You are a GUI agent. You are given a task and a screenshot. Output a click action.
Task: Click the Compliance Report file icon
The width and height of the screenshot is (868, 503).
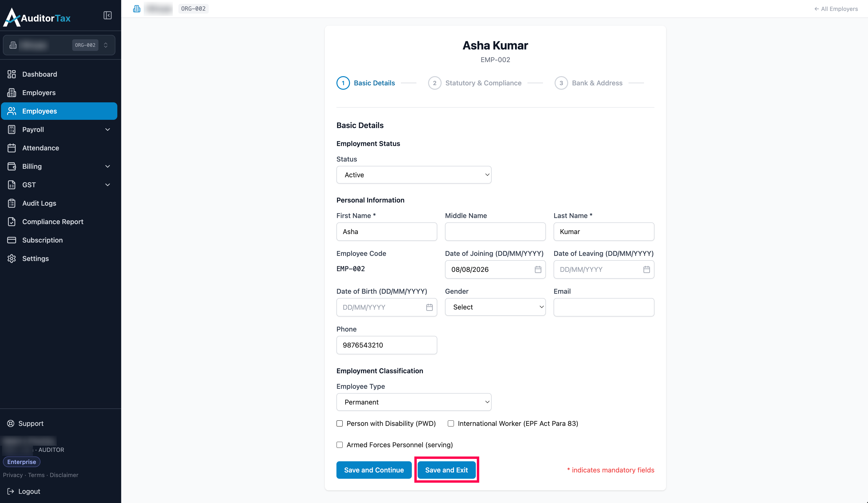(x=12, y=221)
